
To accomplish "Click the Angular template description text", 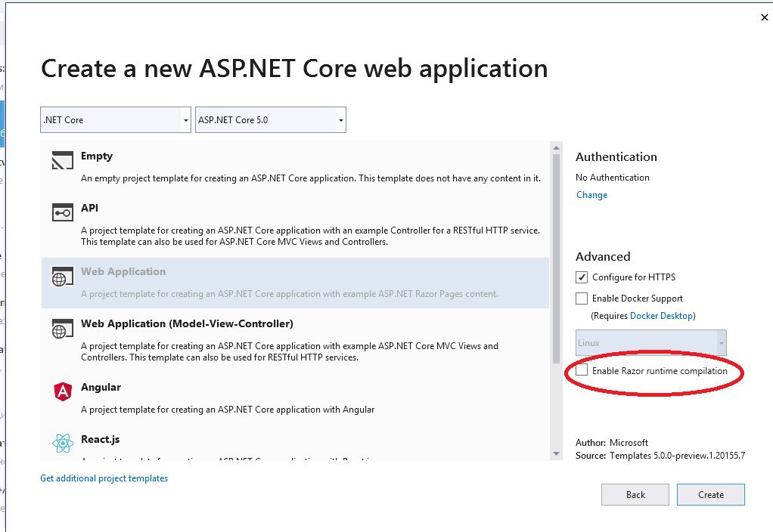I will click(x=228, y=410).
